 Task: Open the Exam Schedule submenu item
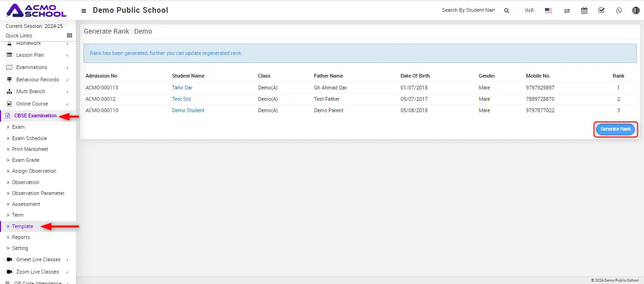(29, 138)
